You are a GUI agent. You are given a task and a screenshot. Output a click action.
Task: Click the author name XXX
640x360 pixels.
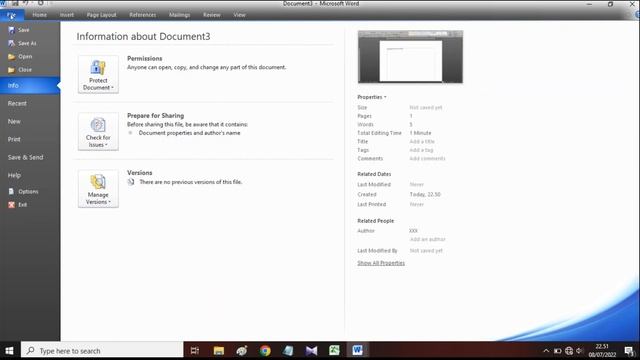click(413, 231)
